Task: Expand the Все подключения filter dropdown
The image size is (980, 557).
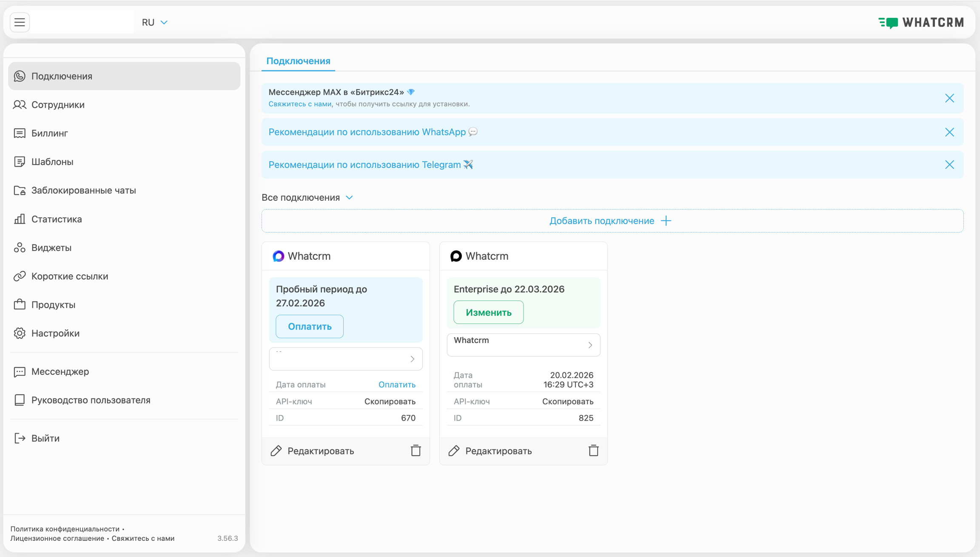Action: 307,197
